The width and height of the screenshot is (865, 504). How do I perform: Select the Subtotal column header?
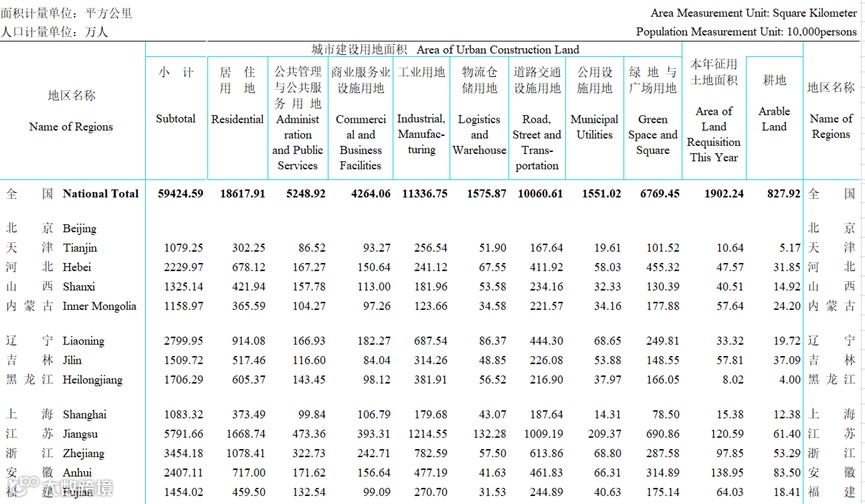click(x=175, y=119)
